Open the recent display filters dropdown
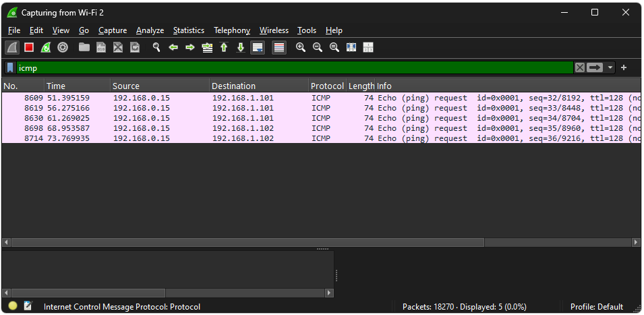This screenshot has height=315, width=644. [610, 67]
